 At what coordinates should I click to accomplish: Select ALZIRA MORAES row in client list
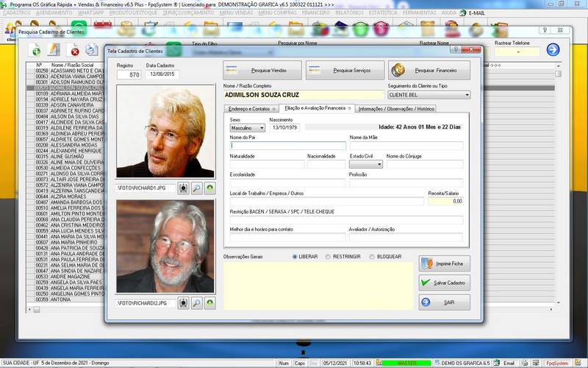click(x=65, y=197)
